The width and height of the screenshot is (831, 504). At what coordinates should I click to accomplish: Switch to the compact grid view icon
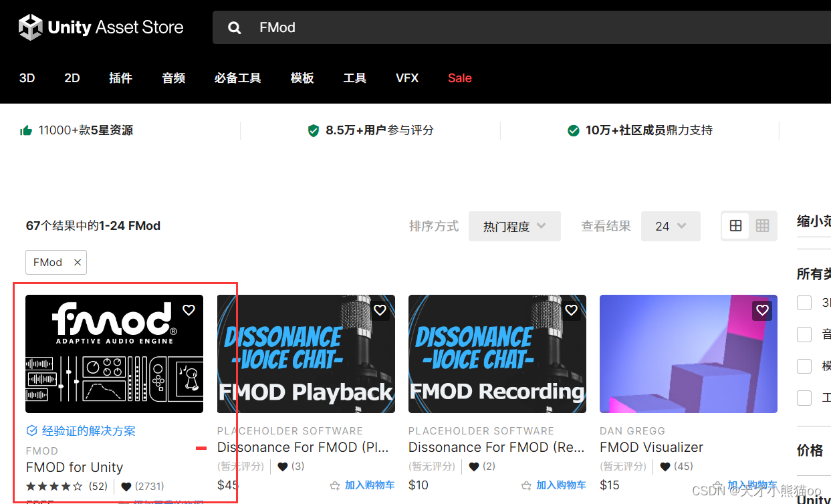coord(762,226)
